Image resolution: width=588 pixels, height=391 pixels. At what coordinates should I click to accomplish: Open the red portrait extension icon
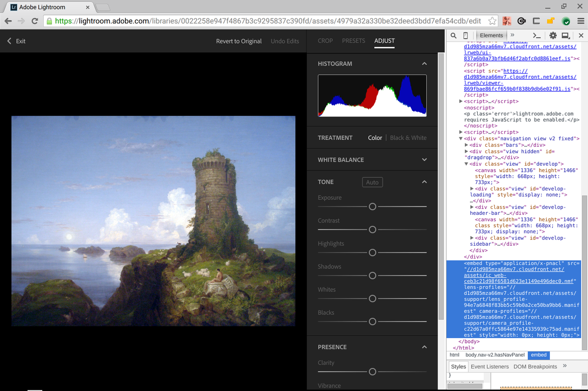click(x=507, y=21)
